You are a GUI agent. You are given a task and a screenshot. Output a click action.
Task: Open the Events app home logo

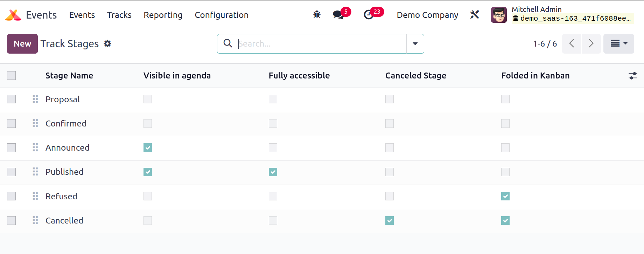pos(13,15)
